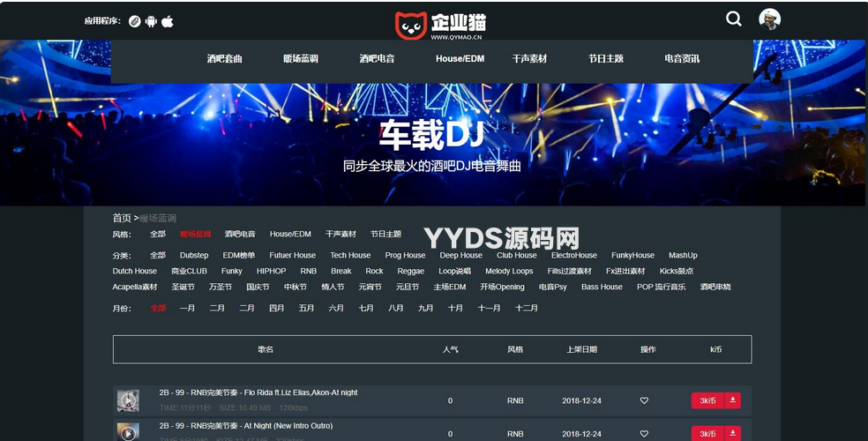Filter by Reggae category
The image size is (868, 441).
(x=411, y=271)
